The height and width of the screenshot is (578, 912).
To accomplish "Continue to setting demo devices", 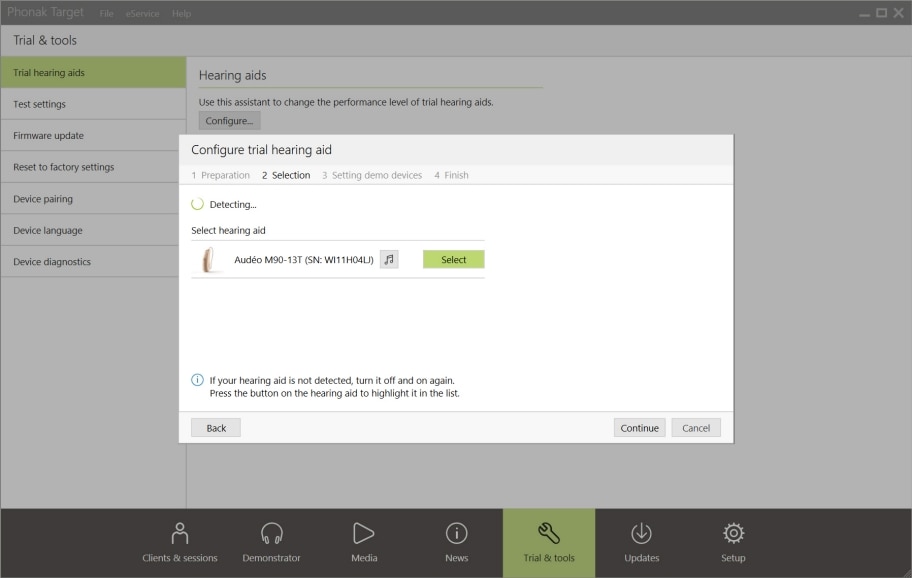I will pos(639,427).
